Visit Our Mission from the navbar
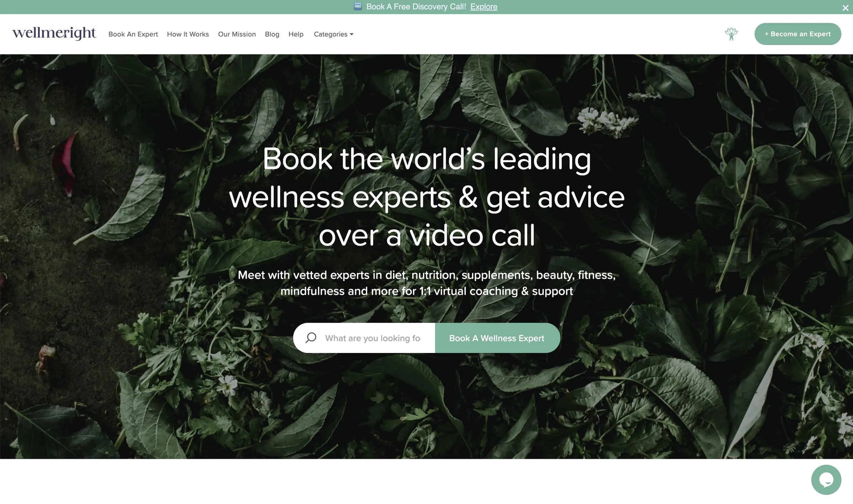The width and height of the screenshot is (853, 504). (x=237, y=34)
